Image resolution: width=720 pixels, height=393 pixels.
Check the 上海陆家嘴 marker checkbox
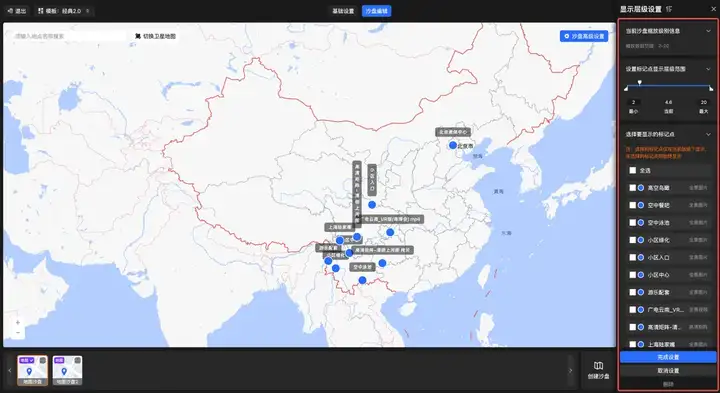pyautogui.click(x=633, y=344)
